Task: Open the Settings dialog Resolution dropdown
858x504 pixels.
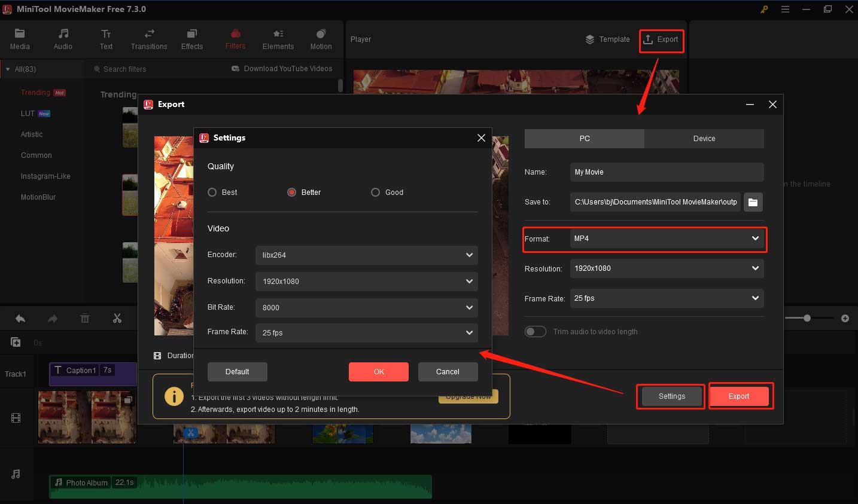Action: point(366,282)
